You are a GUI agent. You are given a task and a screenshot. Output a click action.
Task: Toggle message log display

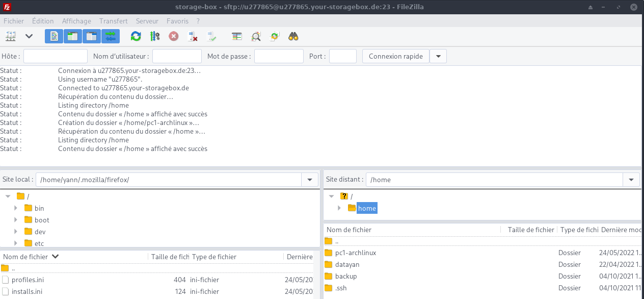point(53,36)
